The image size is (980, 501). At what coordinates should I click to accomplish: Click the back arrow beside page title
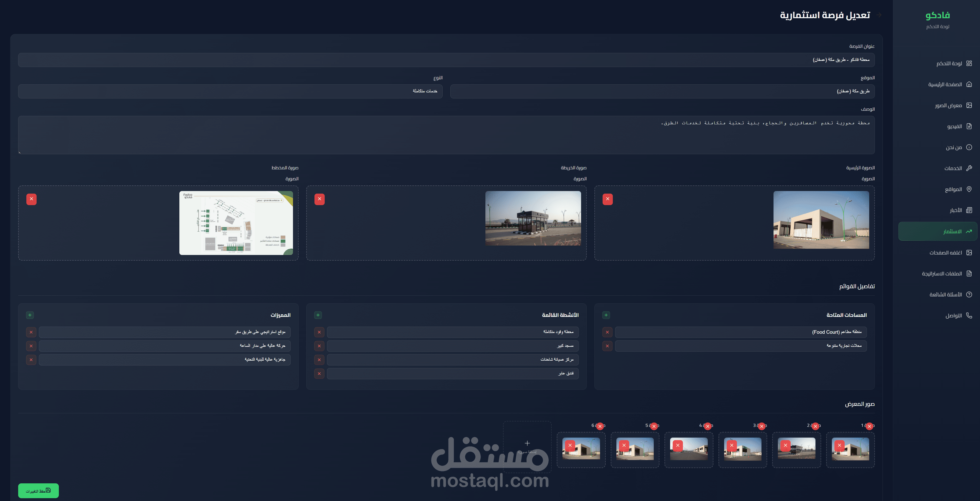tap(879, 15)
